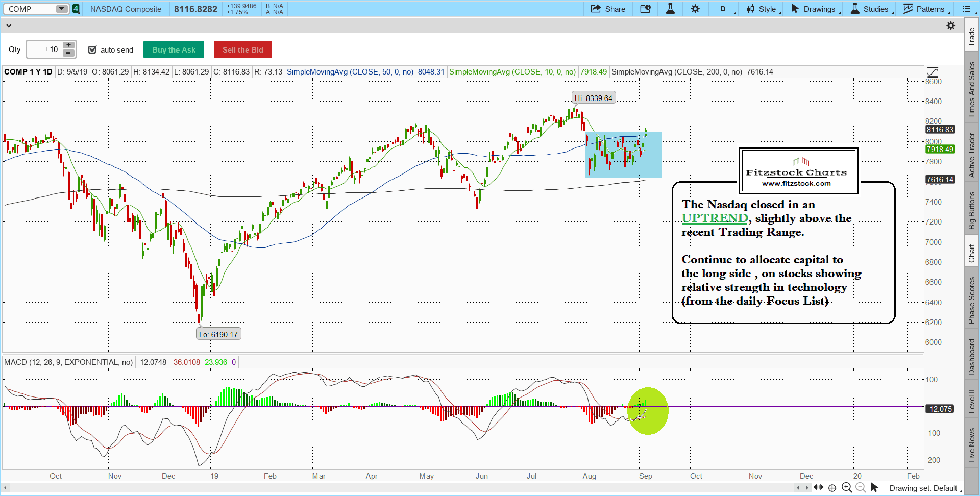The height and width of the screenshot is (496, 980).
Task: Open chart settings gear in top toolbar
Action: point(695,9)
